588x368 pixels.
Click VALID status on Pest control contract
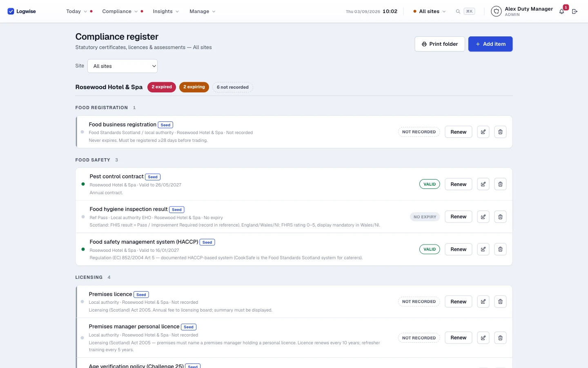pyautogui.click(x=430, y=184)
